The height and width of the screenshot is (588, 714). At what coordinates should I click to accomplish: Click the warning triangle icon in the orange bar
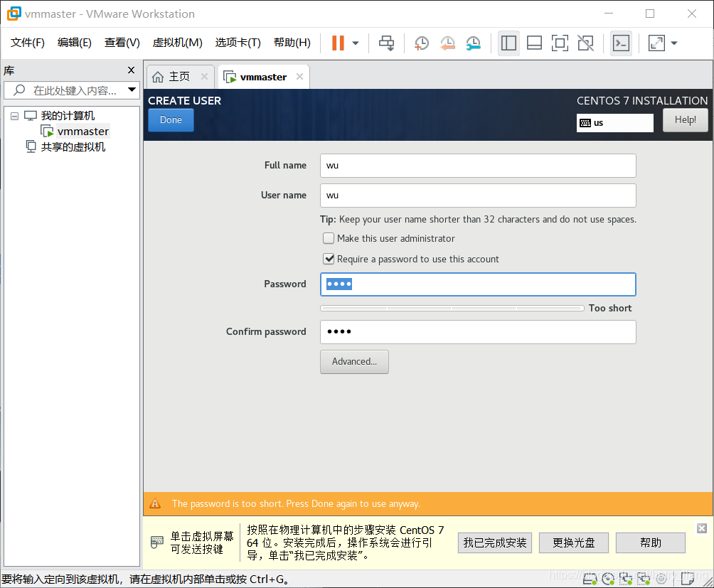click(x=155, y=504)
